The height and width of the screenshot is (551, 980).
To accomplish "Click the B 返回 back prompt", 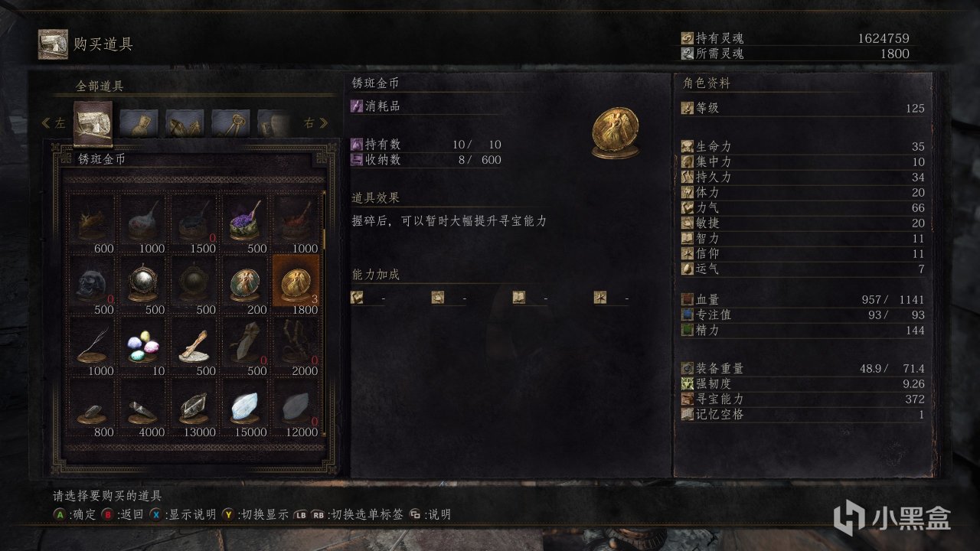I will (x=121, y=514).
